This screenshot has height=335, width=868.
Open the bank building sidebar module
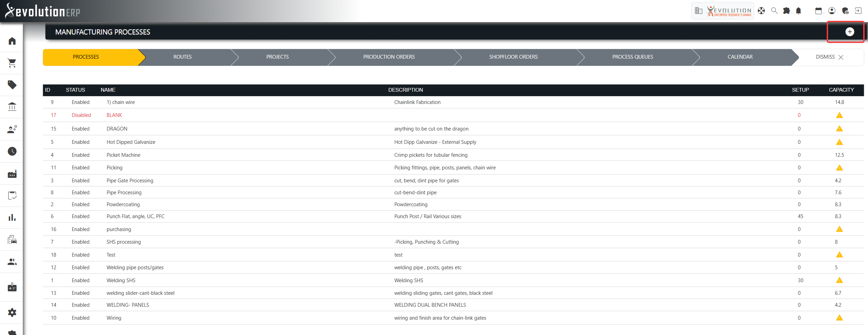[x=12, y=107]
